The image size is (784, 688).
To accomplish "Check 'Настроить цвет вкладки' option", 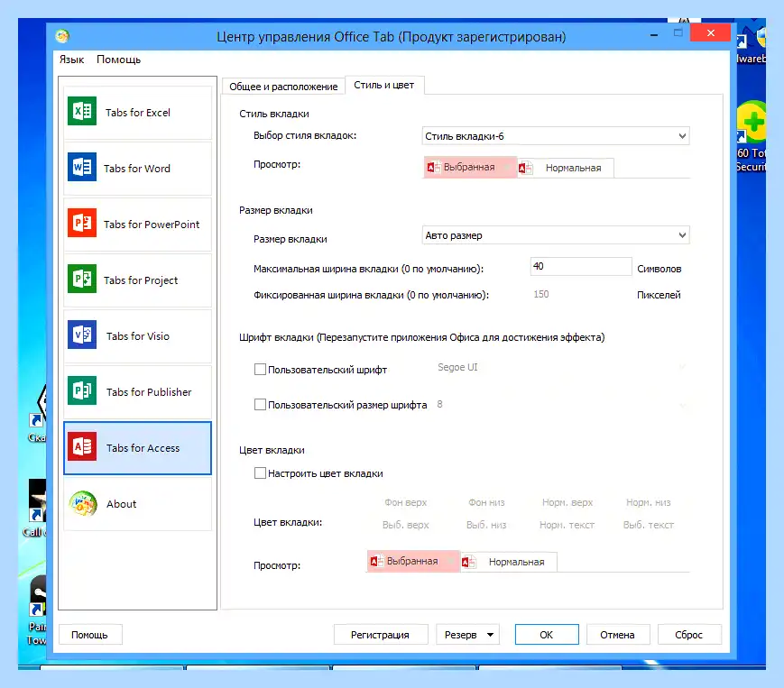I will pyautogui.click(x=260, y=472).
